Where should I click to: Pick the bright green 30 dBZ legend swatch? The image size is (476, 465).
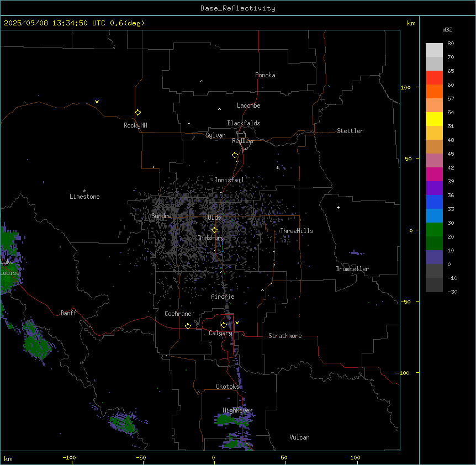pyautogui.click(x=434, y=230)
